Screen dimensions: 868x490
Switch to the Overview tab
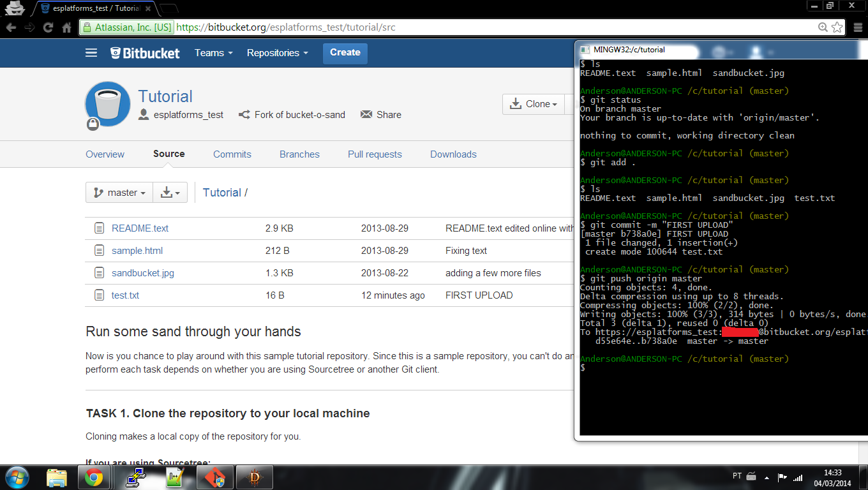[105, 154]
